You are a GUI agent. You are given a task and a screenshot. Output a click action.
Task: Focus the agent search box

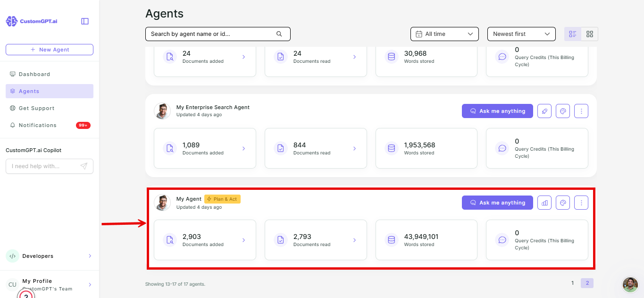click(x=218, y=34)
